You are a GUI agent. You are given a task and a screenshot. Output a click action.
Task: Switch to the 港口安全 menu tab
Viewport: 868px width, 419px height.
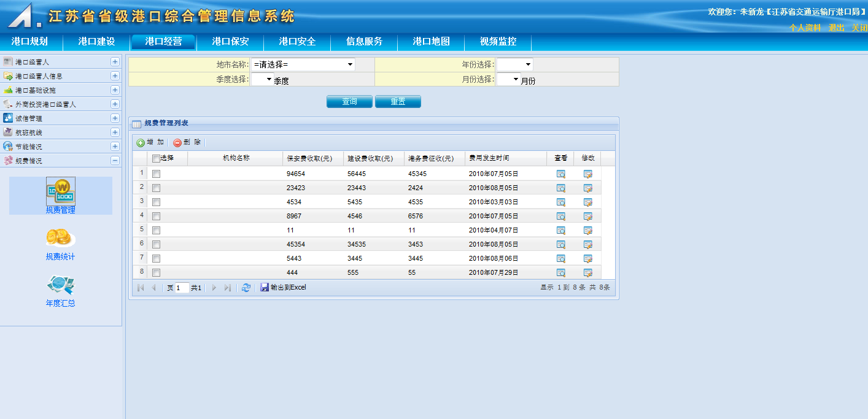point(297,42)
